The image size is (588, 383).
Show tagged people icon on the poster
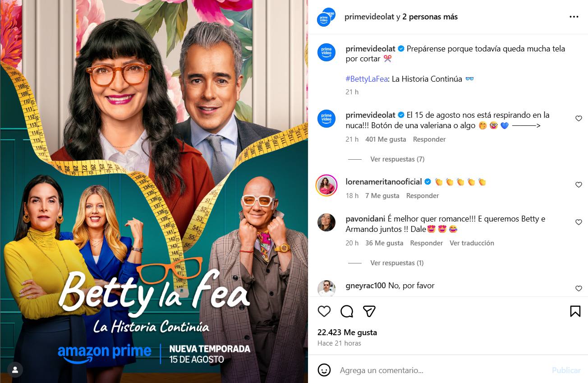(x=15, y=370)
